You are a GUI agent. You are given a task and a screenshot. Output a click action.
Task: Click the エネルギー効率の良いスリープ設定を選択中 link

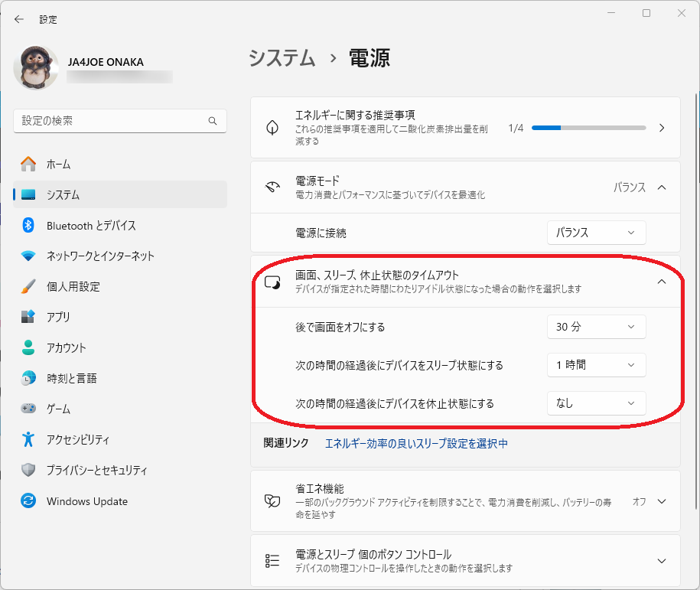coord(416,443)
